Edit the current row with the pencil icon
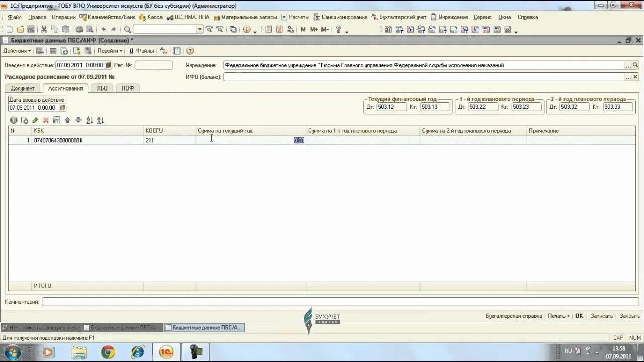This screenshot has height=362, width=644. pyautogui.click(x=35, y=120)
